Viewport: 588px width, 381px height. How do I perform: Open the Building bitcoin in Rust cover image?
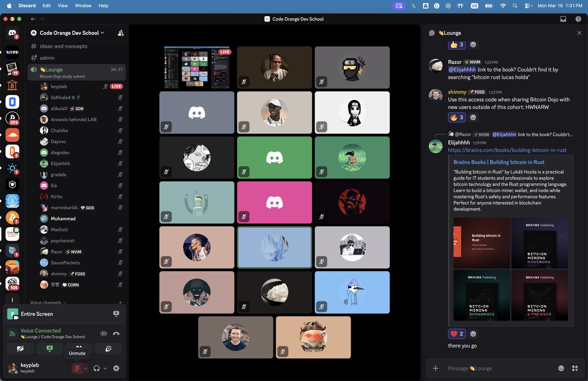(x=482, y=243)
